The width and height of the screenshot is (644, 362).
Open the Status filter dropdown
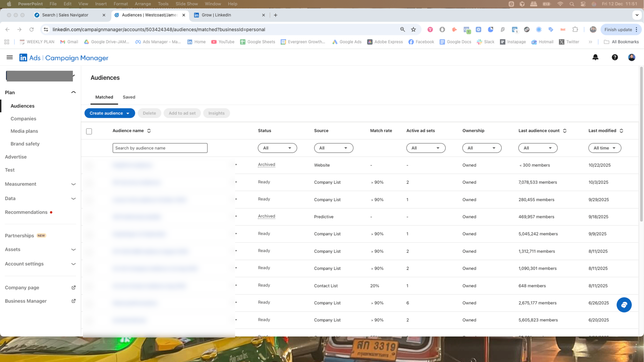pos(277,148)
